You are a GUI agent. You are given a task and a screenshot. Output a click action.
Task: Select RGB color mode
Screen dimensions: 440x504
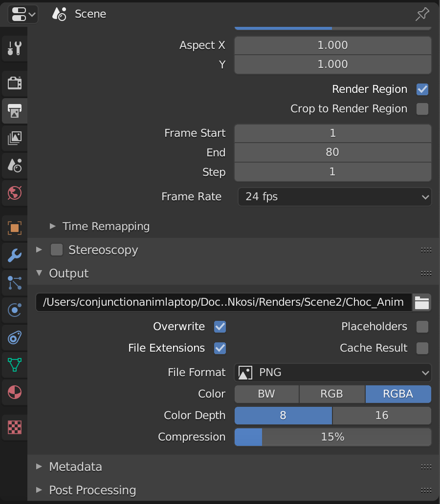click(332, 394)
